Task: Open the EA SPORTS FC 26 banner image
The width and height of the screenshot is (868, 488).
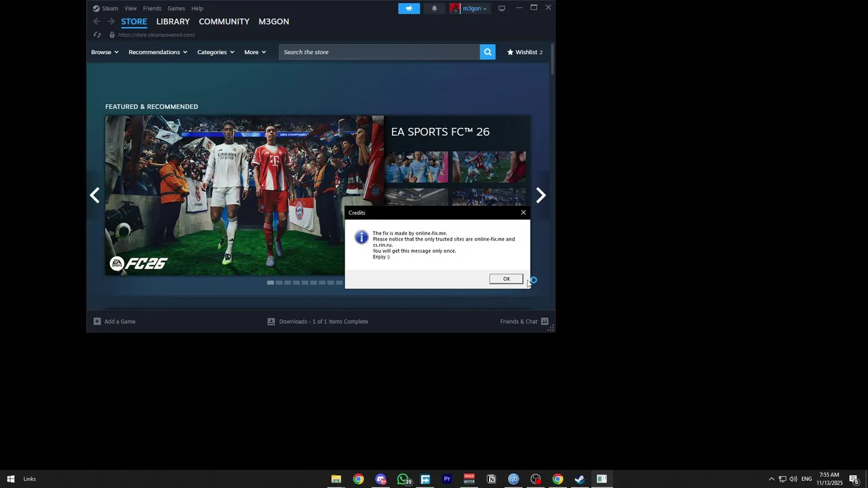Action: 244,195
